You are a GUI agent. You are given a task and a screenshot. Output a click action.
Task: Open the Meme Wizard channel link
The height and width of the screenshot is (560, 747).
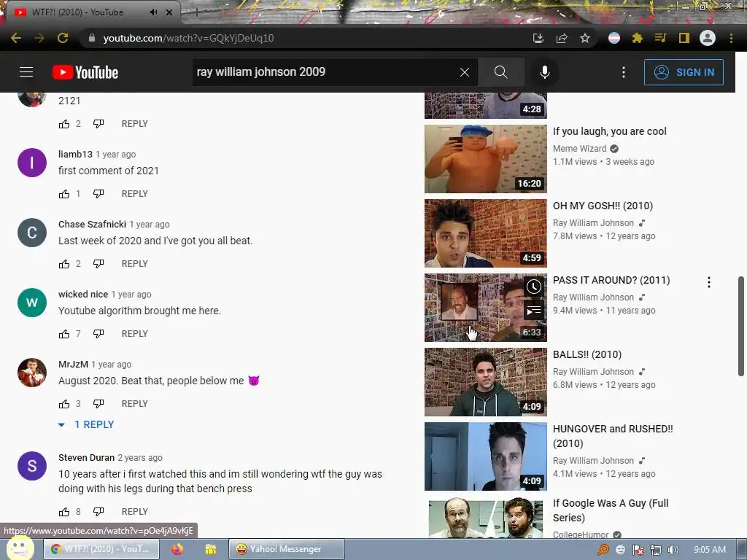tap(579, 149)
